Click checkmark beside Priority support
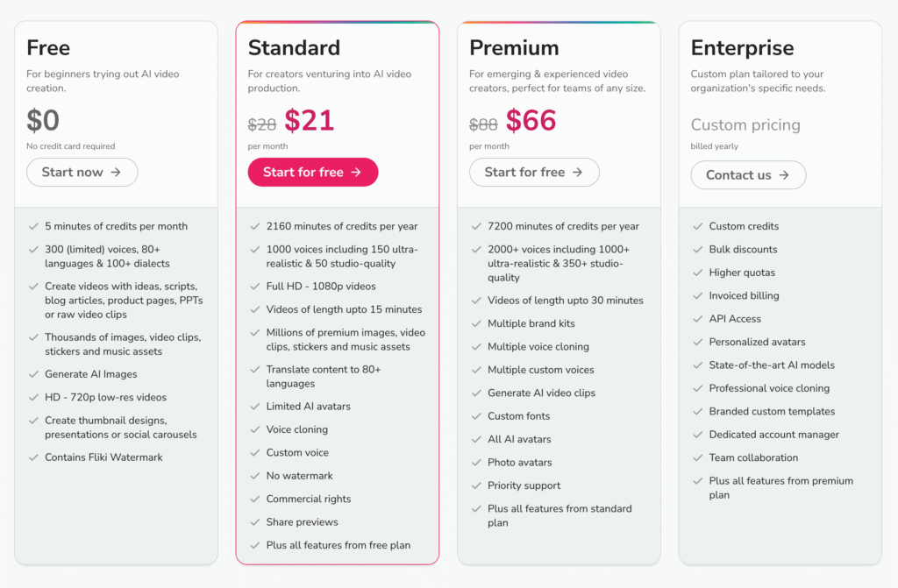This screenshot has width=898, height=588. [476, 485]
